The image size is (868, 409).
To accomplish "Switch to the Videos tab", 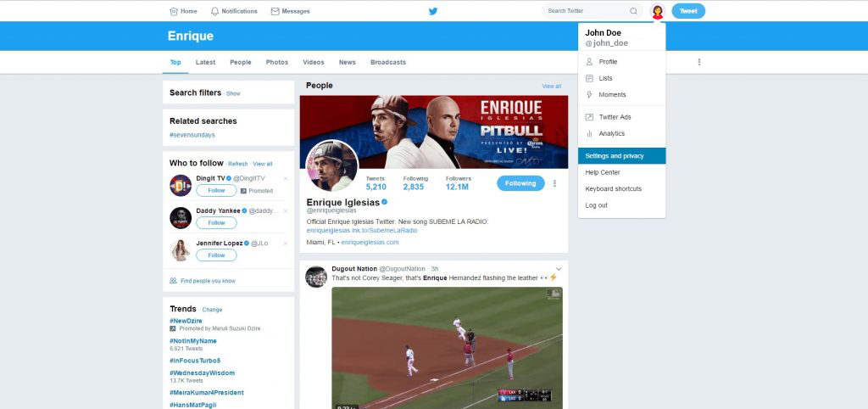I will coord(314,62).
